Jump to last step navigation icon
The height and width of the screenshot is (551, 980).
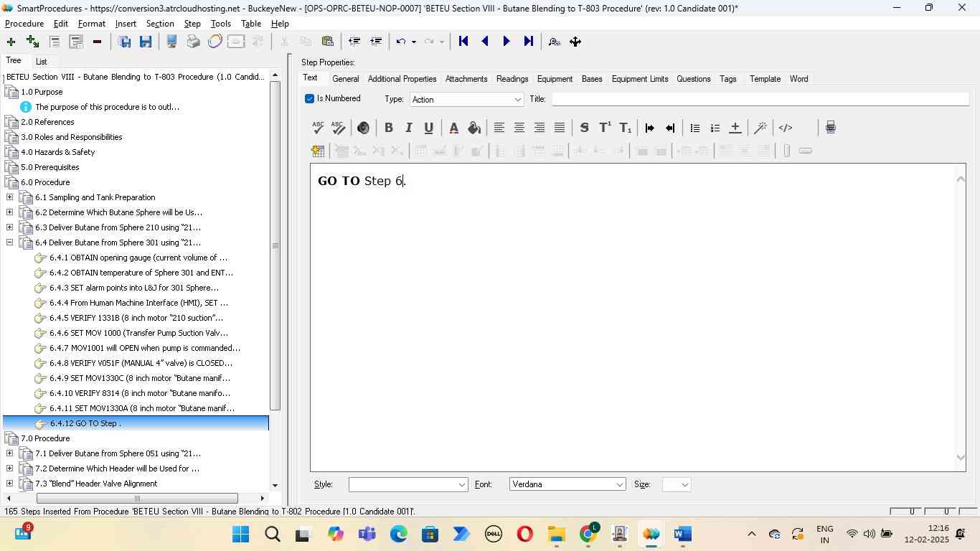[529, 42]
